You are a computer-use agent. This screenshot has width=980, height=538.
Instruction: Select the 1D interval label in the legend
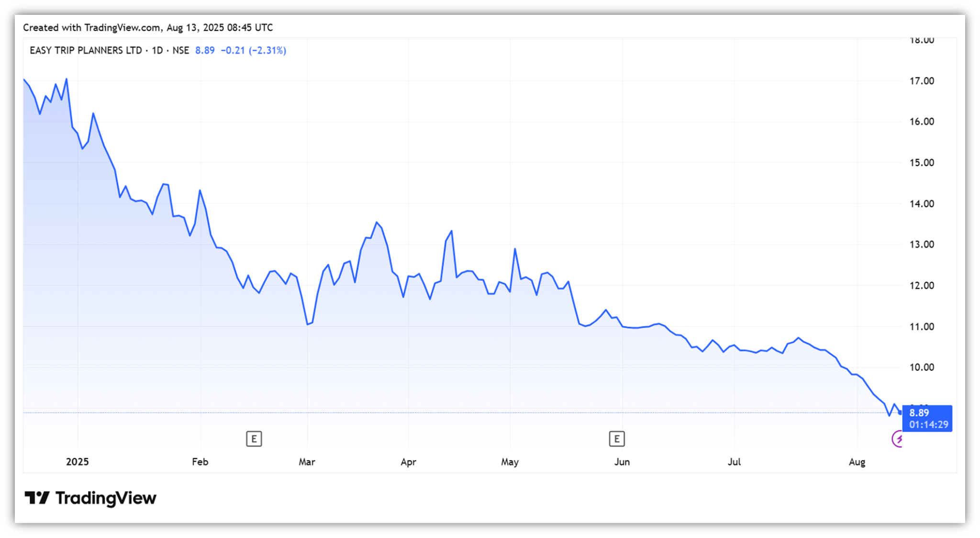point(157,50)
